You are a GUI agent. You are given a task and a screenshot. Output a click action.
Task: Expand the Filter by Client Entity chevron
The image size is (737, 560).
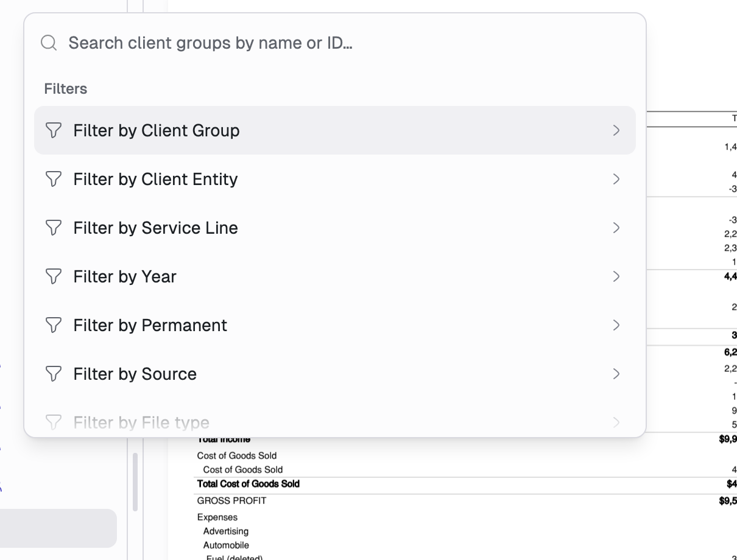coord(616,179)
